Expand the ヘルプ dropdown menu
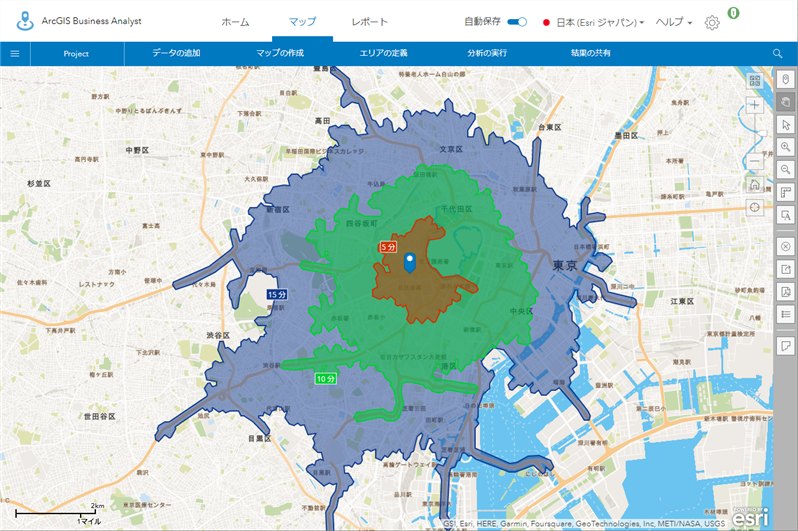This screenshot has height=531, width=798. tap(673, 22)
